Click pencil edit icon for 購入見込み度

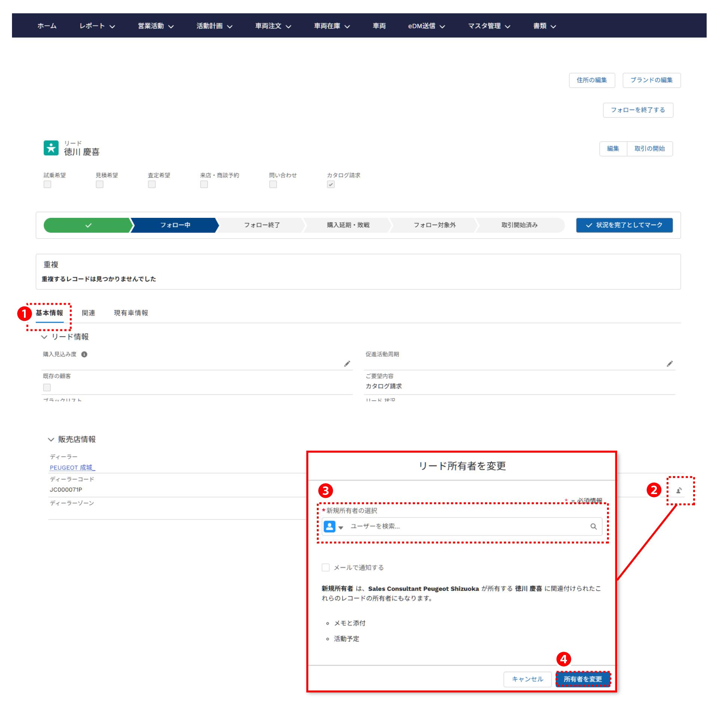(347, 363)
